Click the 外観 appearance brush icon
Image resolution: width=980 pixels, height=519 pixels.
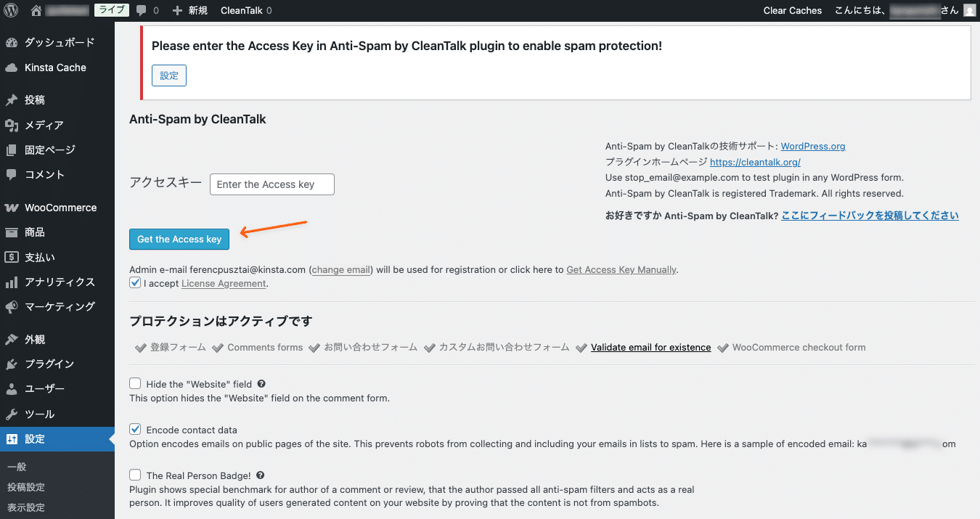[14, 338]
